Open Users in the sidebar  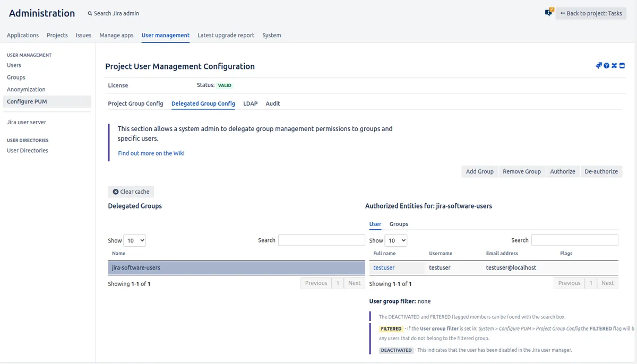tap(14, 65)
